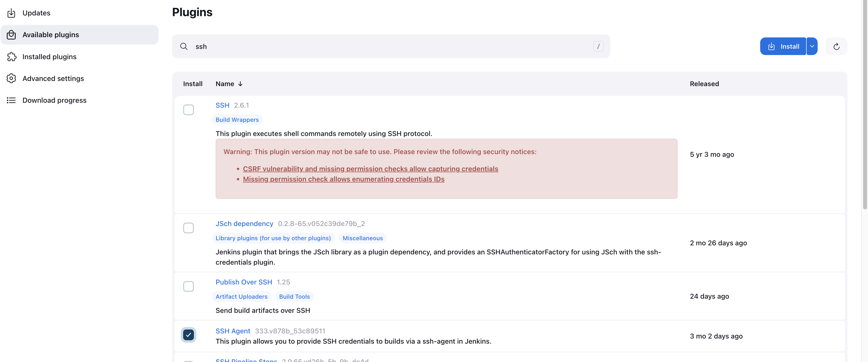
Task: Click the Build Wrappers category tag
Action: tap(237, 120)
